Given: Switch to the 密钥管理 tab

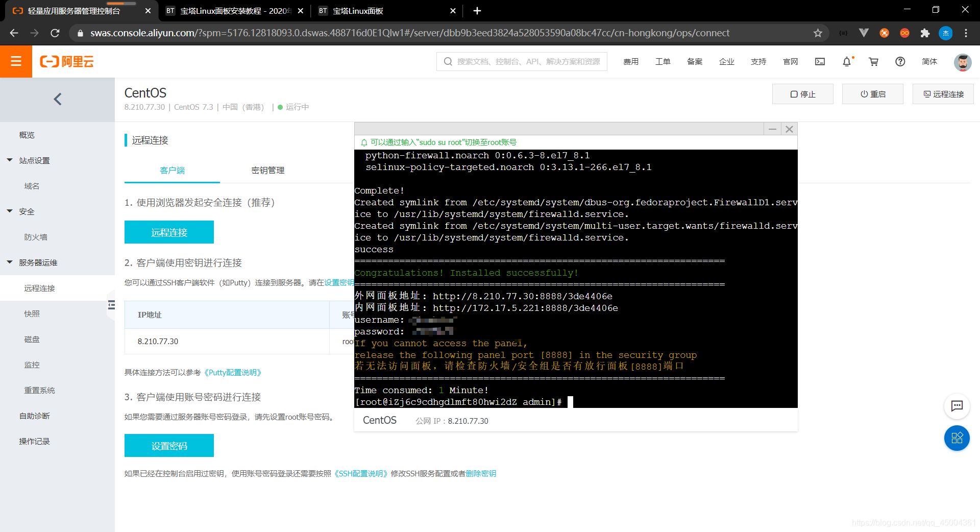Looking at the screenshot, I should coord(268,170).
